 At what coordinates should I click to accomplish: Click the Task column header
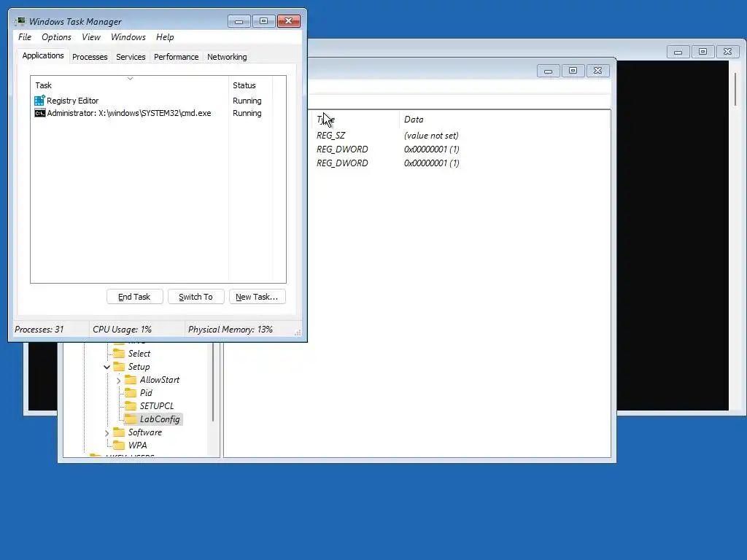(x=130, y=85)
